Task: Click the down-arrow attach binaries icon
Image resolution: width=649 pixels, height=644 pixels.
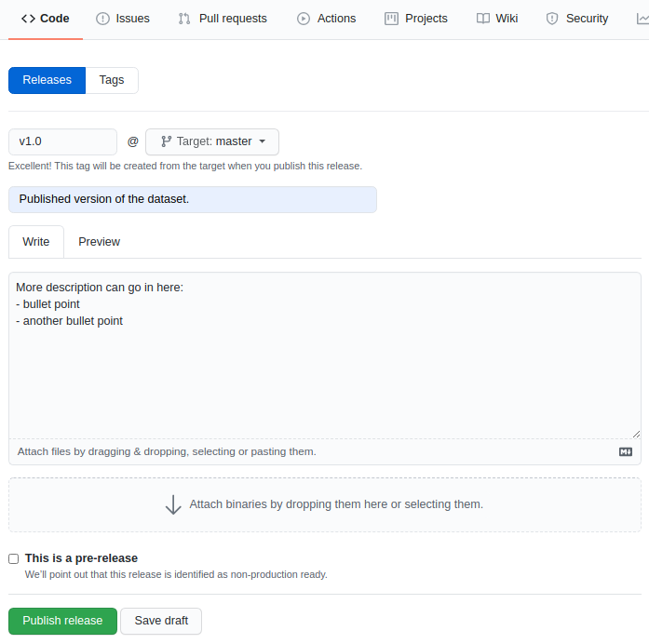Action: coord(173,504)
